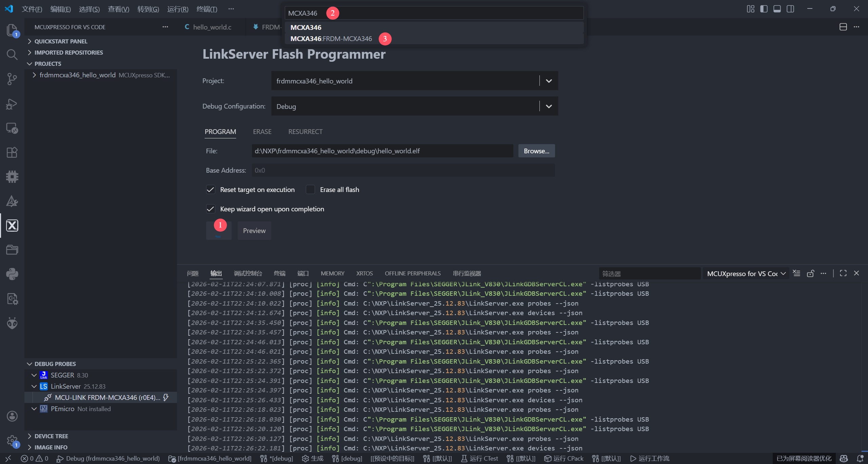This screenshot has width=868, height=464.
Task: Open the Remote Explorer icon
Action: pos(12,128)
